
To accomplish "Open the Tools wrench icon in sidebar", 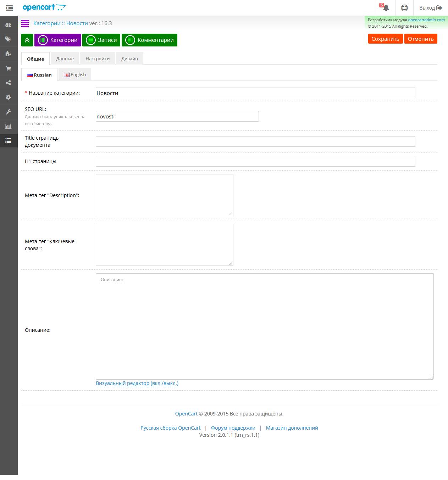I will pos(9,112).
